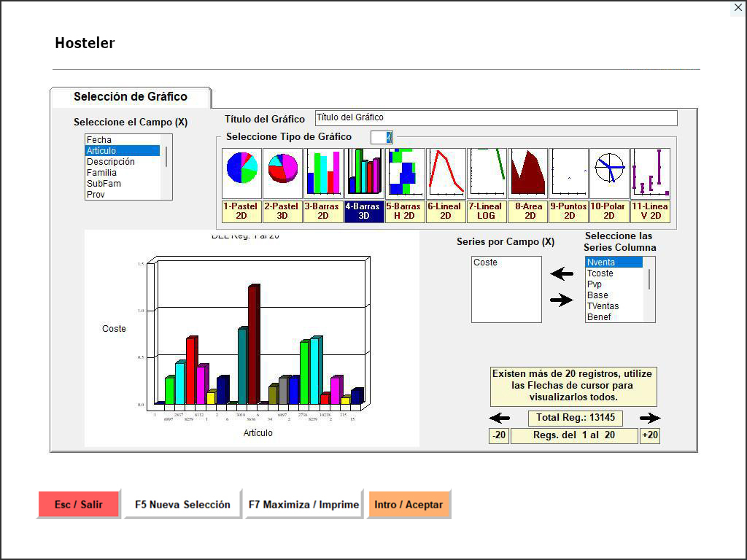This screenshot has width=747, height=560.
Task: Click the left arrow to remove series
Action: 562,274
